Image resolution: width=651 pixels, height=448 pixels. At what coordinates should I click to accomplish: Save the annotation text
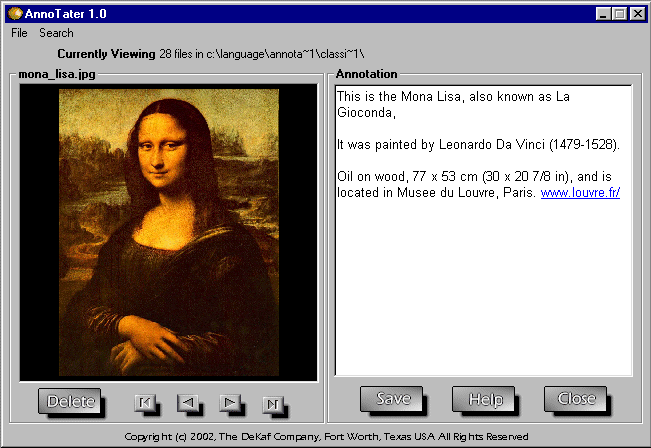point(392,399)
